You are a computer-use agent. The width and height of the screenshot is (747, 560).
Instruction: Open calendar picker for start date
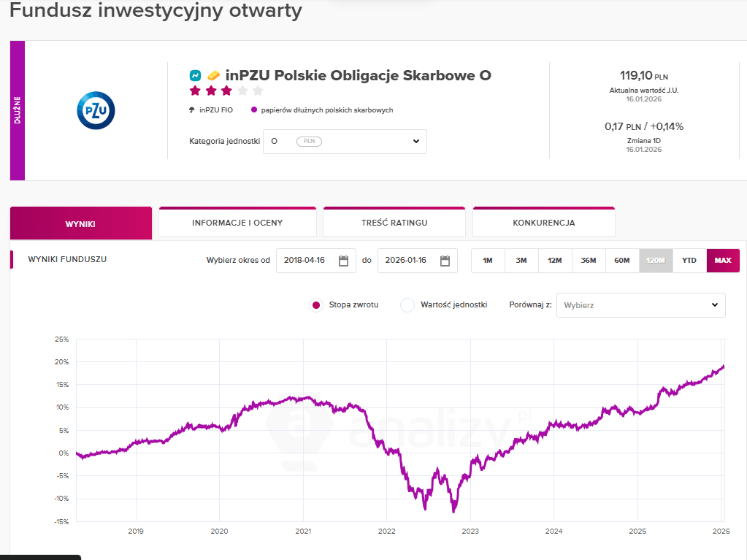tap(343, 261)
